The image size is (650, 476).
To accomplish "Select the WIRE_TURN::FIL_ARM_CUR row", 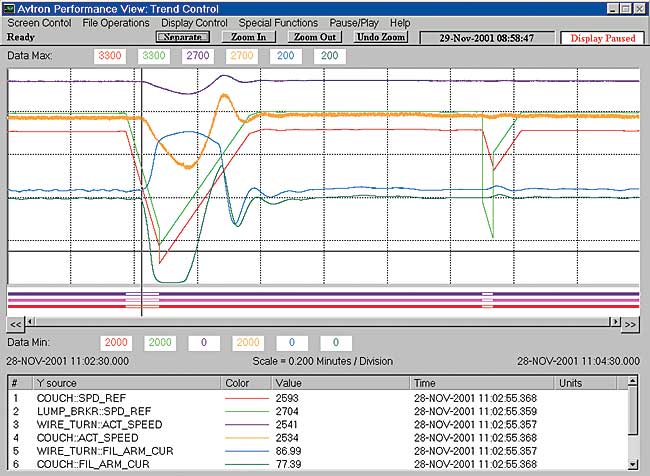I will (x=318, y=452).
